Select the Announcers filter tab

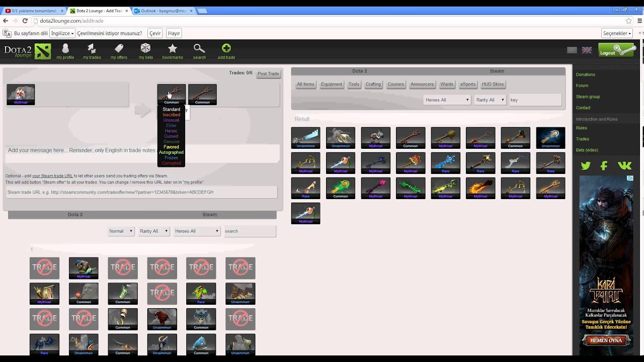click(422, 84)
